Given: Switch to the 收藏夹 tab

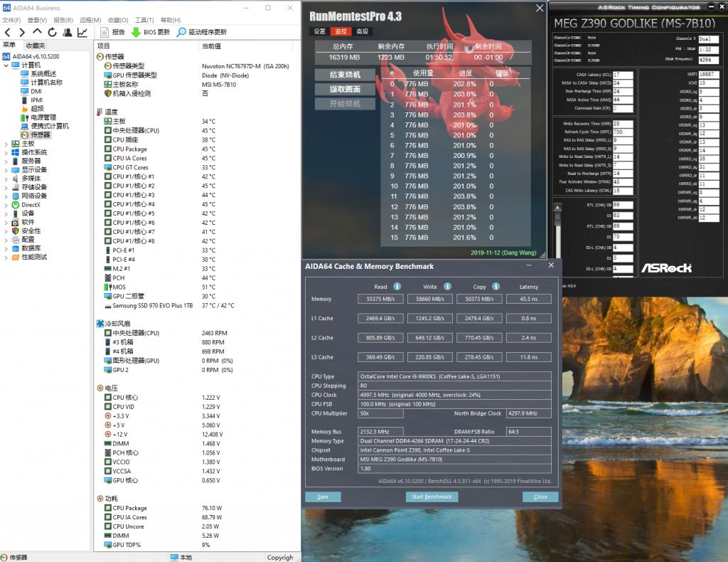Looking at the screenshot, I should tap(35, 46).
